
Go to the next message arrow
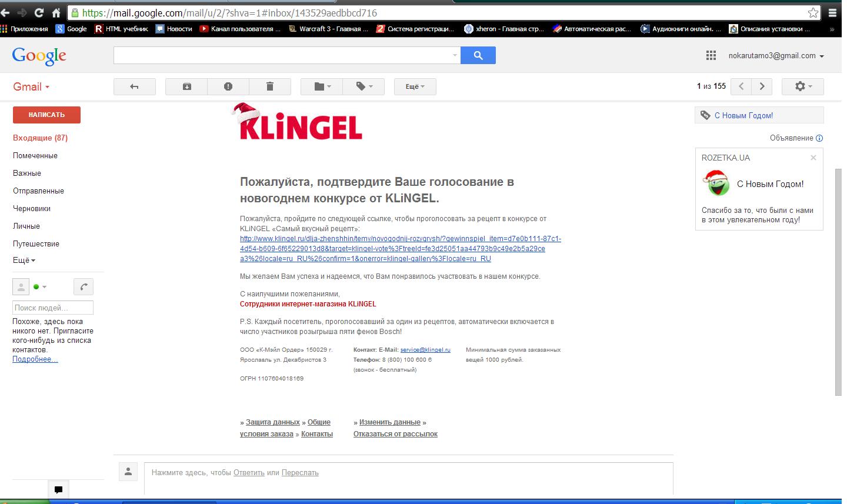pyautogui.click(x=762, y=86)
